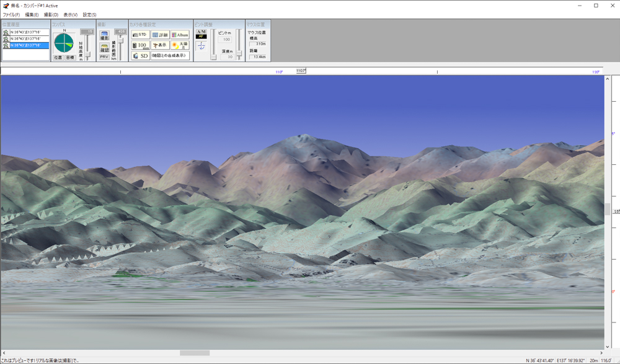
Task: Click the SD quality button
Action: point(140,56)
